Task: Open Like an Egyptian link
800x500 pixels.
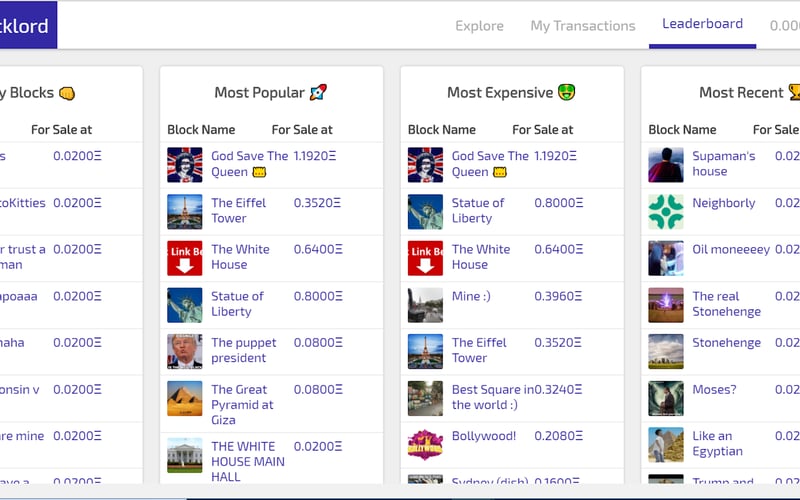Action: point(717,443)
